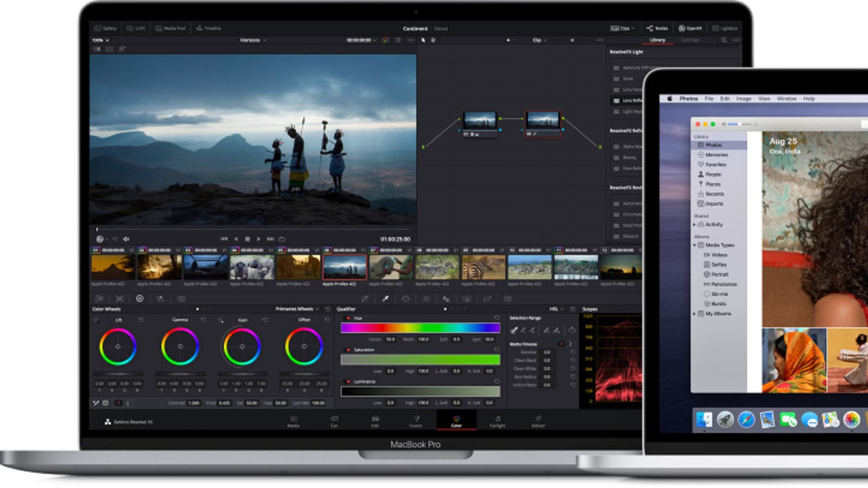This screenshot has height=488, width=868.
Task: Reset the Gamma wheel with its reset icon
Action: [x=203, y=320]
